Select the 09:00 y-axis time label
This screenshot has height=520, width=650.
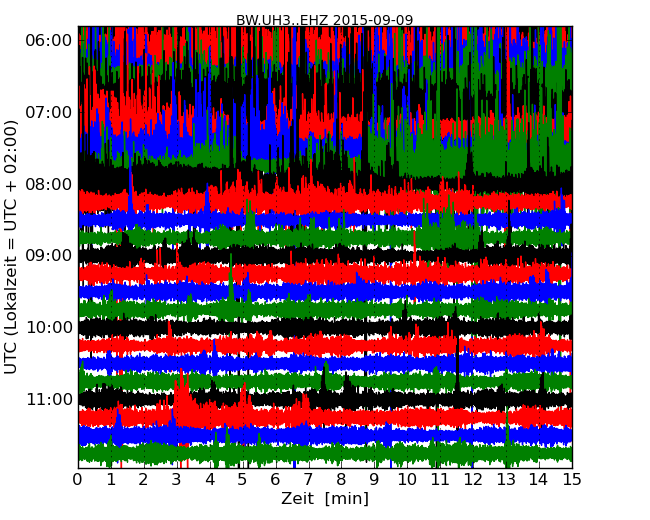pos(49,256)
